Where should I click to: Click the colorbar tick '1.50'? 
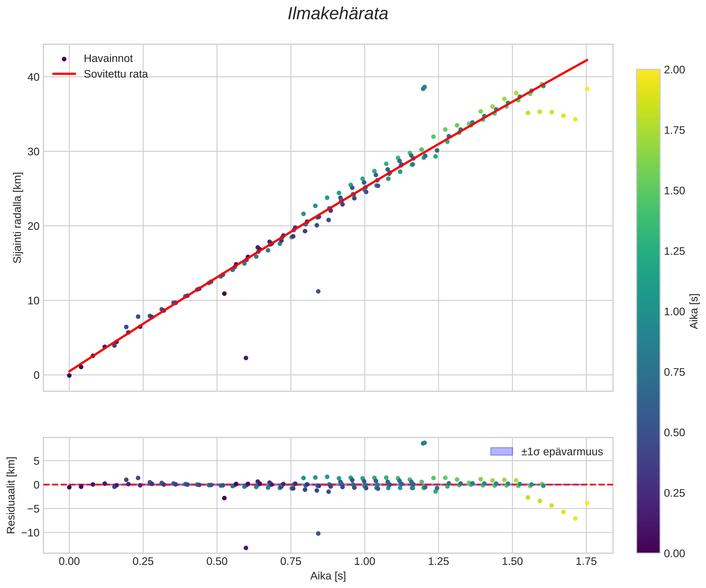coord(674,191)
